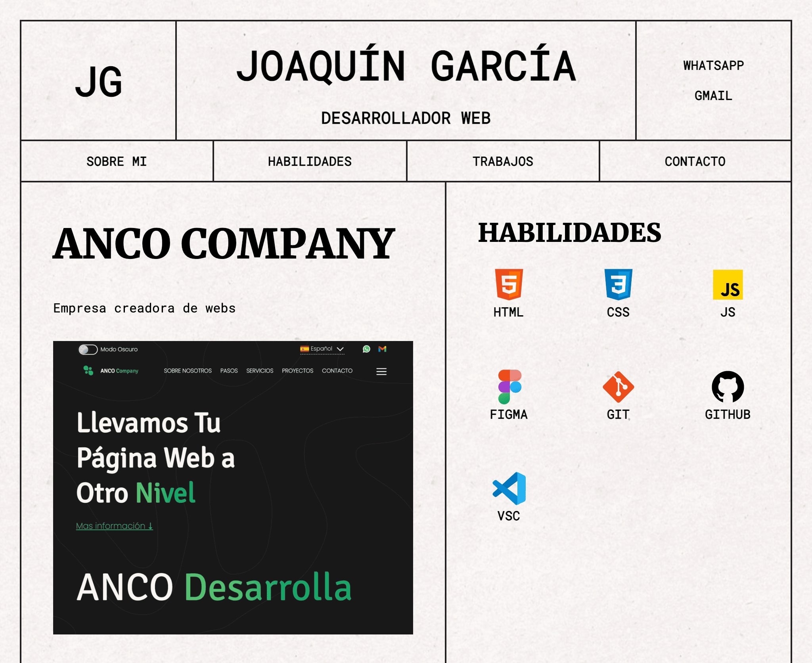The image size is (812, 663).
Task: Open the SOBRE MI section
Action: (117, 161)
